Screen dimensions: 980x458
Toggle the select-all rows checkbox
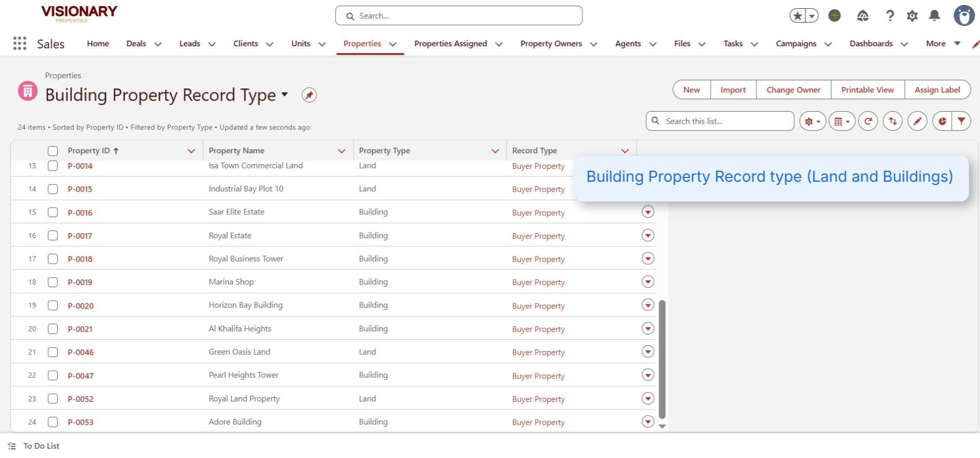tap(52, 151)
